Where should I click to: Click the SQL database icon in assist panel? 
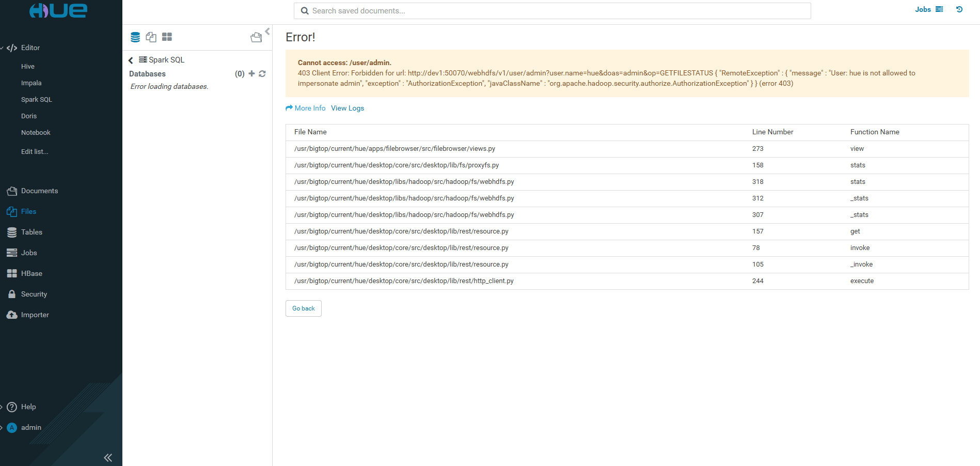[135, 37]
